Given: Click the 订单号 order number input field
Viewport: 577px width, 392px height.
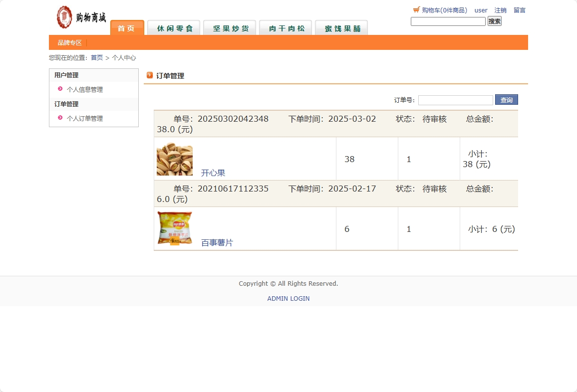Looking at the screenshot, I should pos(455,100).
